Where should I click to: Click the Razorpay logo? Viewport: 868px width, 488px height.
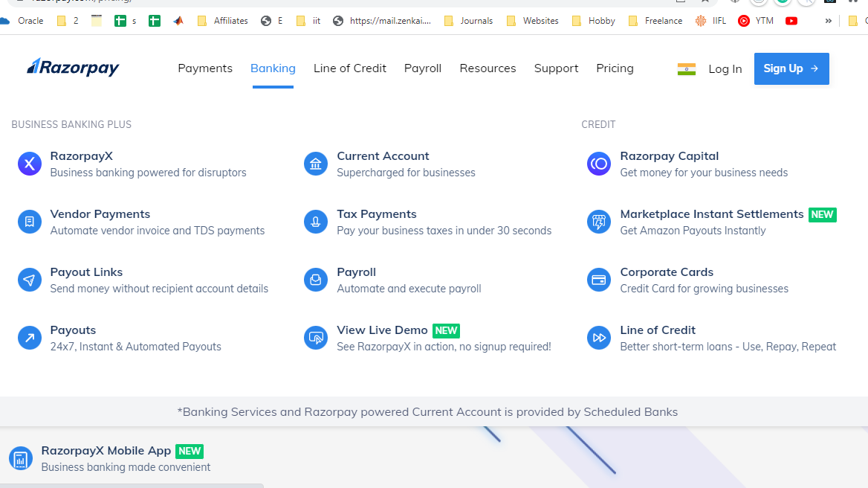pos(73,67)
